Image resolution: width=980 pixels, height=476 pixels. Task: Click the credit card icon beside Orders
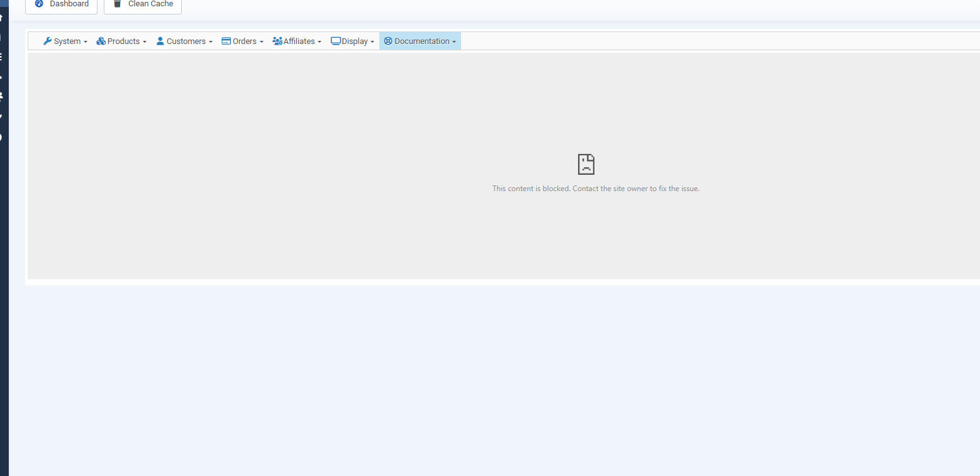[226, 41]
